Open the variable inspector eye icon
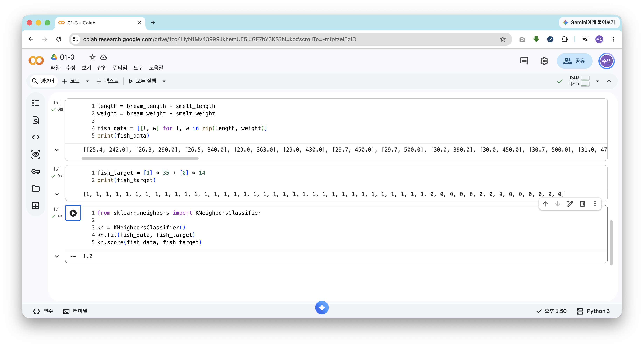This screenshot has width=644, height=347. [36, 154]
